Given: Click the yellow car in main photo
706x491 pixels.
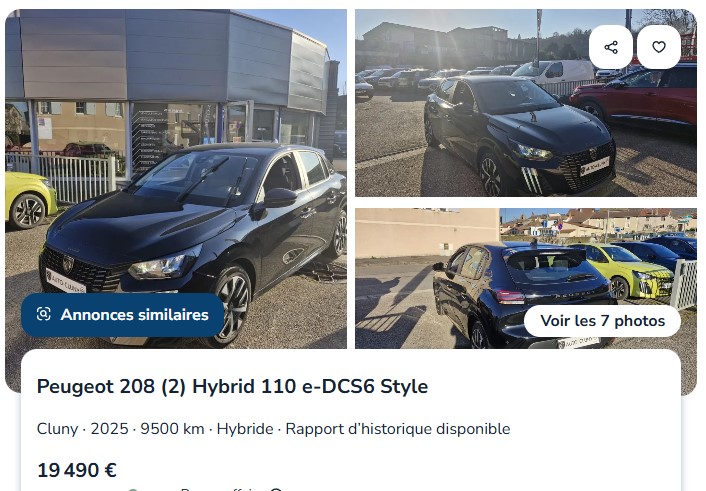Looking at the screenshot, I should click(30, 200).
